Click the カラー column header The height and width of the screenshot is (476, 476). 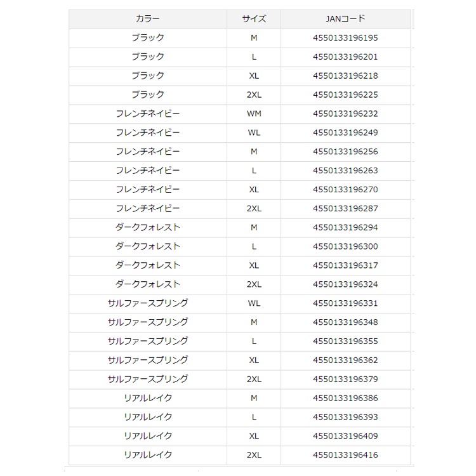[148, 19]
